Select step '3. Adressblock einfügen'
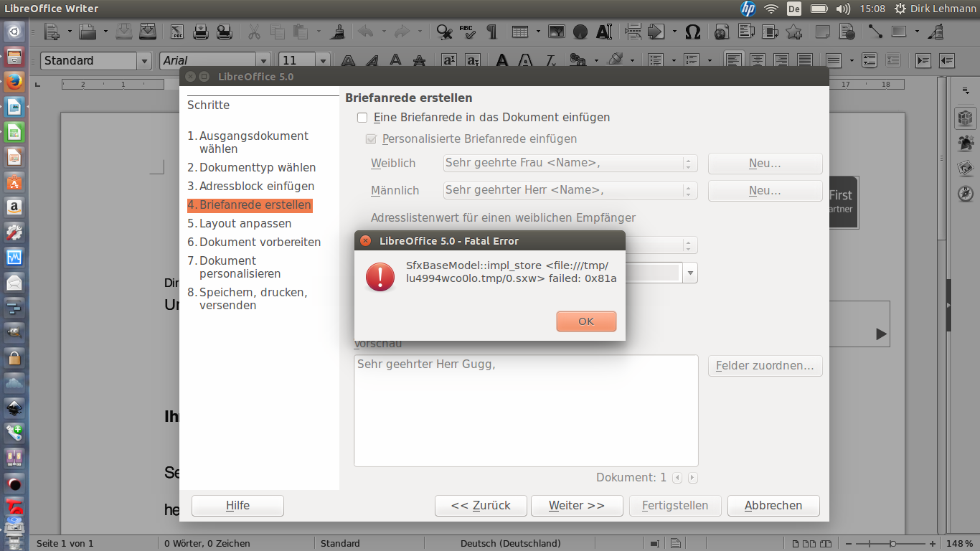Viewport: 980px width, 551px height. point(251,186)
